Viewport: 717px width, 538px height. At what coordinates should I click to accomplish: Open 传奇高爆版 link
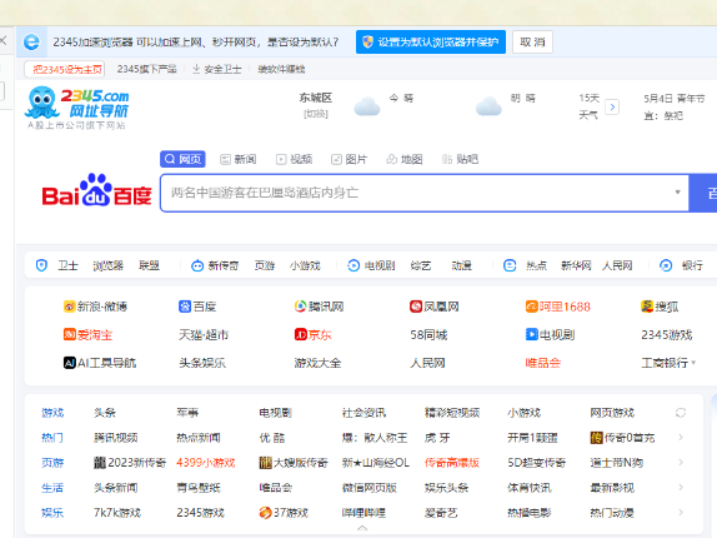click(x=452, y=463)
